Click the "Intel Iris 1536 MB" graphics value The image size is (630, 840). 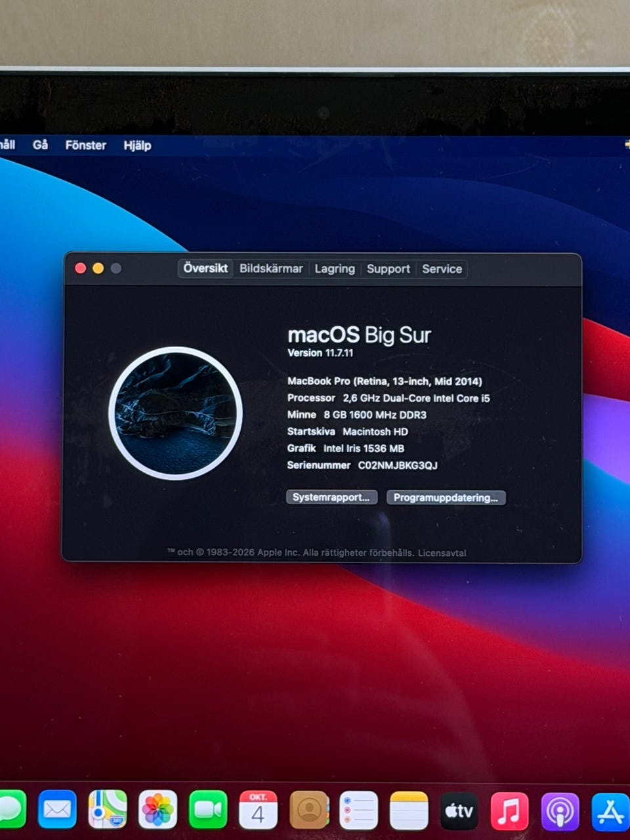(x=364, y=449)
